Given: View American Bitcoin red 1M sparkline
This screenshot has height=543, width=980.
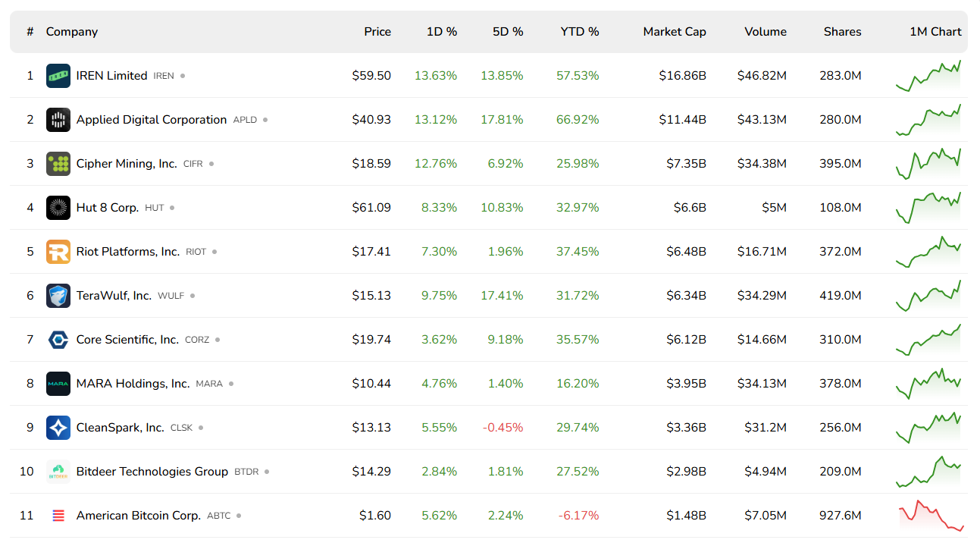Looking at the screenshot, I should pos(931,516).
